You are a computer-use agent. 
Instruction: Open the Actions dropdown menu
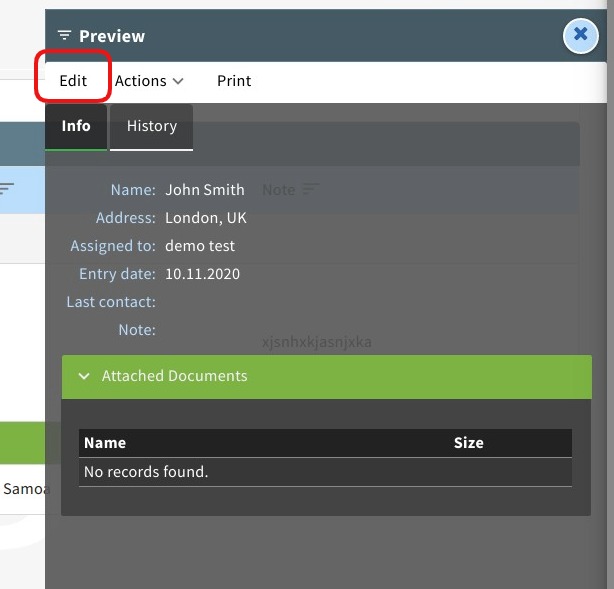click(x=149, y=81)
